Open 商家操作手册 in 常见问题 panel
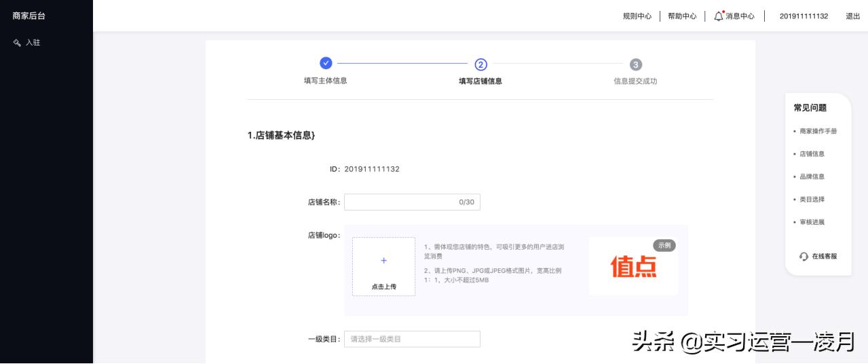Viewport: 868px width, 364px height. [818, 131]
